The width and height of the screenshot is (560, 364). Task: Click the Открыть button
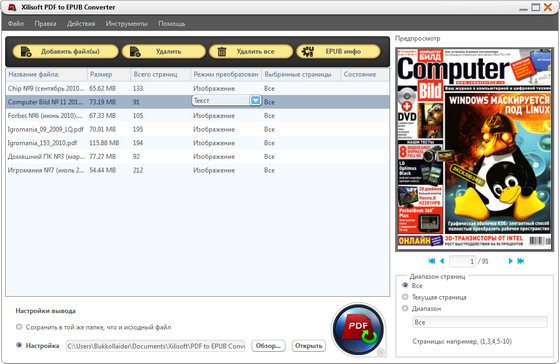309,346
